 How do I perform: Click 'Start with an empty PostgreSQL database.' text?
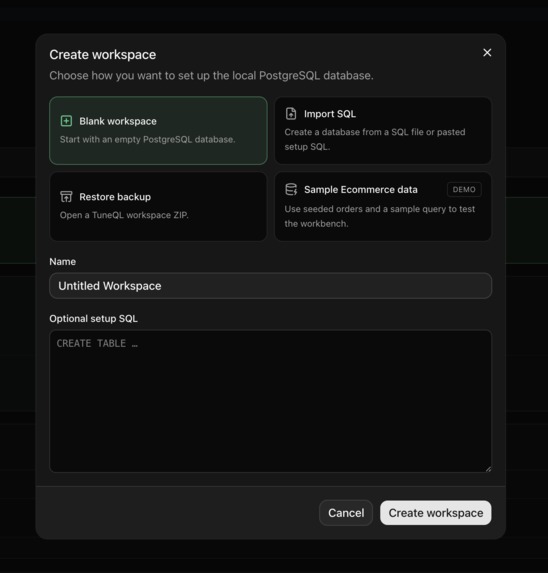148,140
